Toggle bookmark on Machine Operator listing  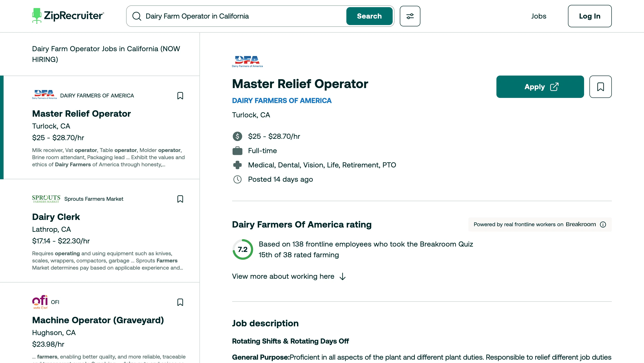(x=180, y=302)
